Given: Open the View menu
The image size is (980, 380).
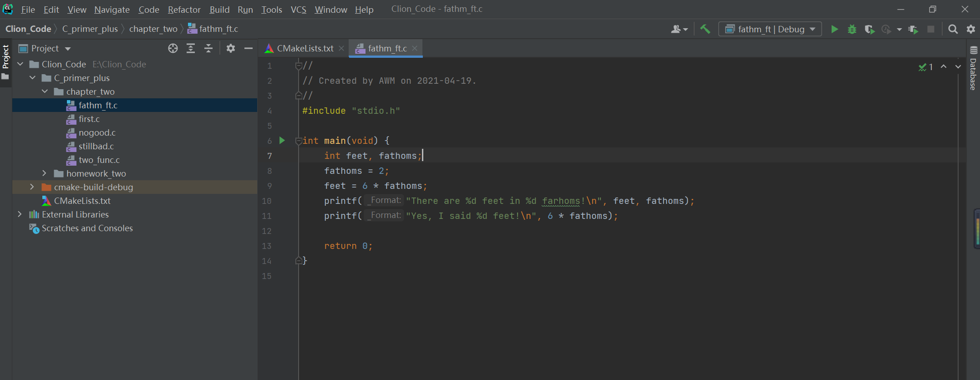Looking at the screenshot, I should point(77,10).
